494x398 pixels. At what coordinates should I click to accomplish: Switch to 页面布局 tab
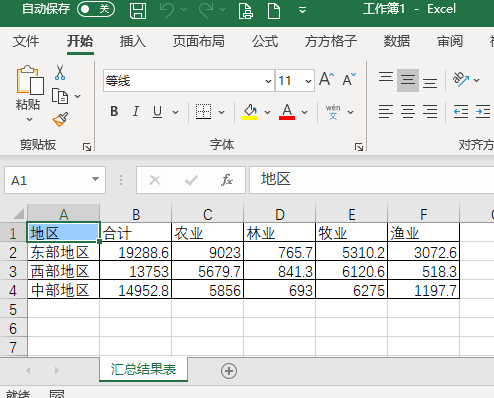pos(199,41)
